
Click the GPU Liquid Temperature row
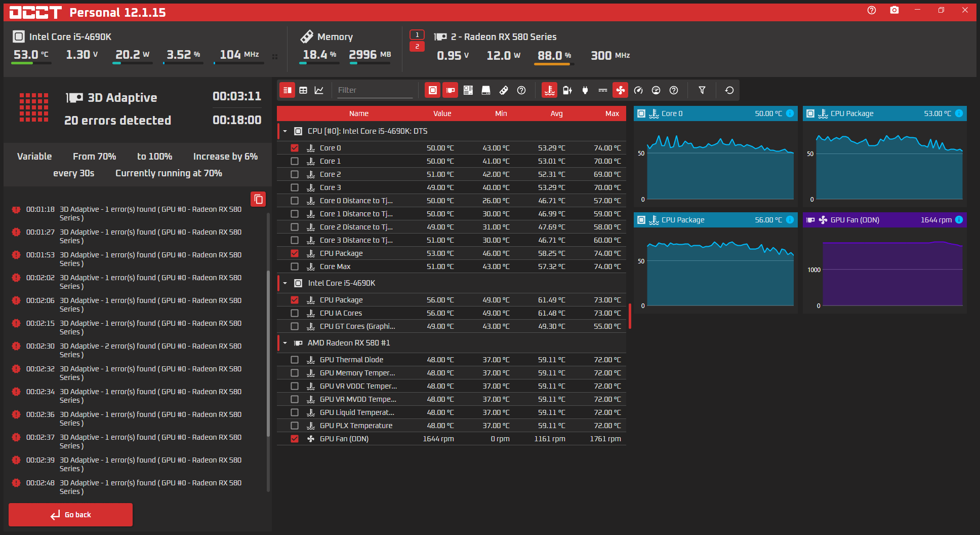coord(452,412)
